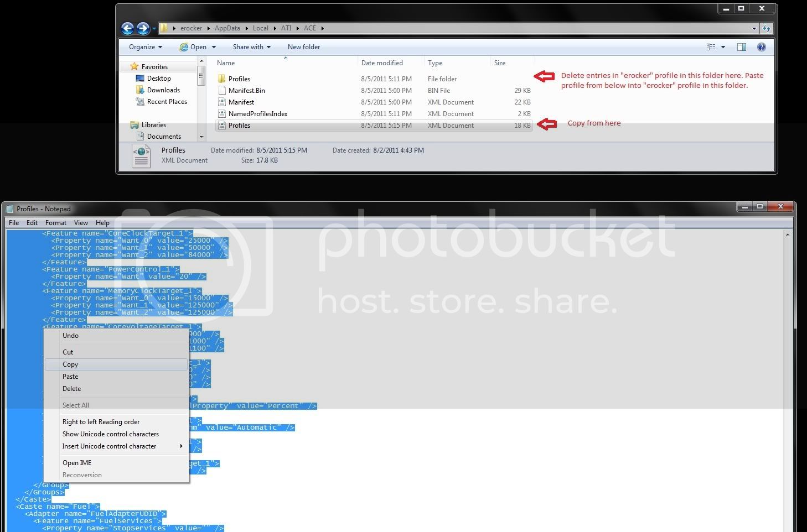This screenshot has width=807, height=532.
Task: Refresh the ACE folder view
Action: pyautogui.click(x=767, y=28)
